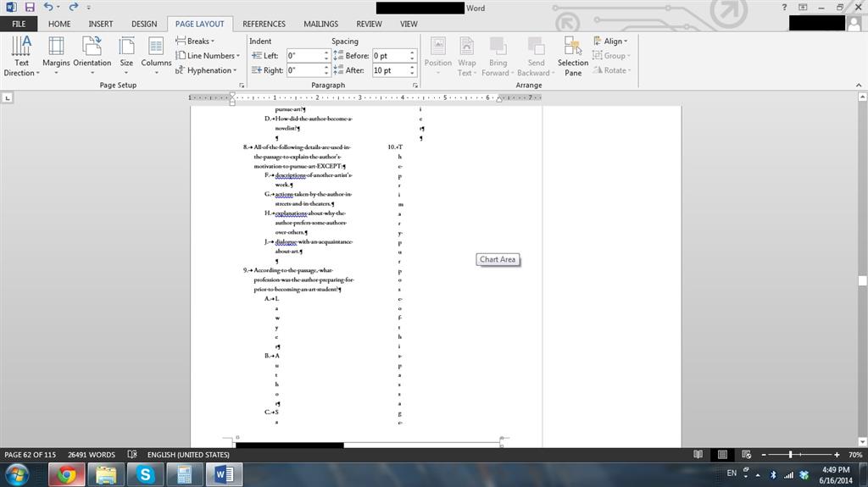This screenshot has height=487, width=868.
Task: Open Text Direction options
Action: pos(21,56)
